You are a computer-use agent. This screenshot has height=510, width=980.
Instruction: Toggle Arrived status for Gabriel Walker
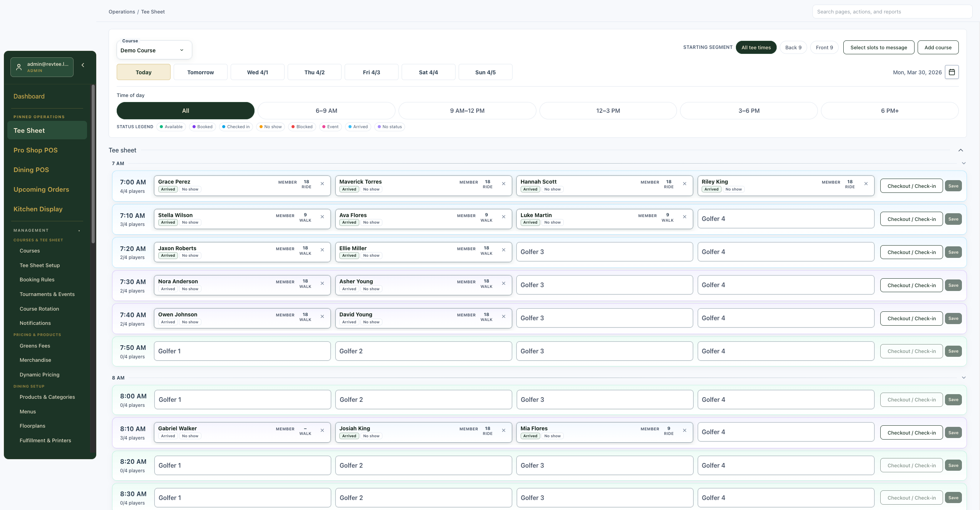coord(168,436)
